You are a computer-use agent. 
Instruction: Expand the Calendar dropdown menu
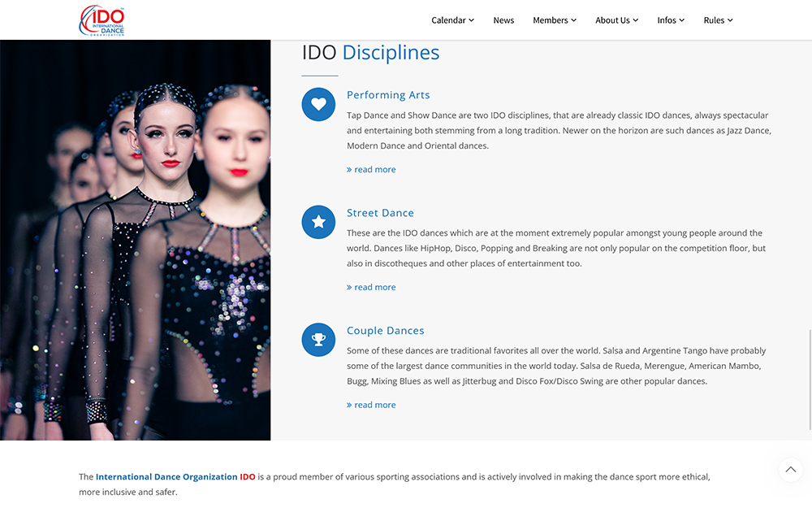[x=452, y=20]
